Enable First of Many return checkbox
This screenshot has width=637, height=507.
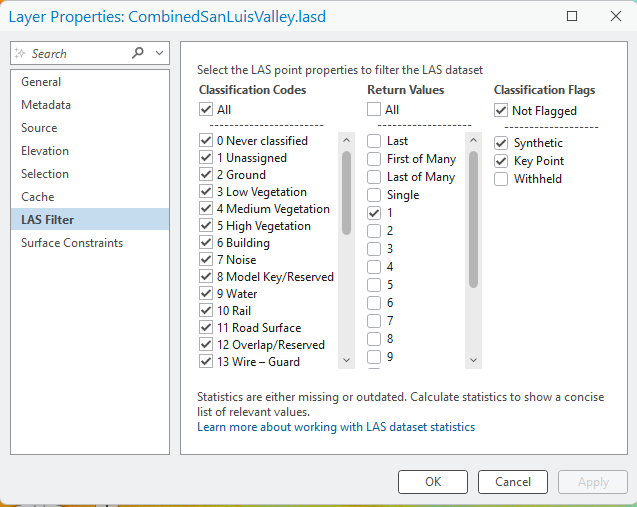coord(374,159)
